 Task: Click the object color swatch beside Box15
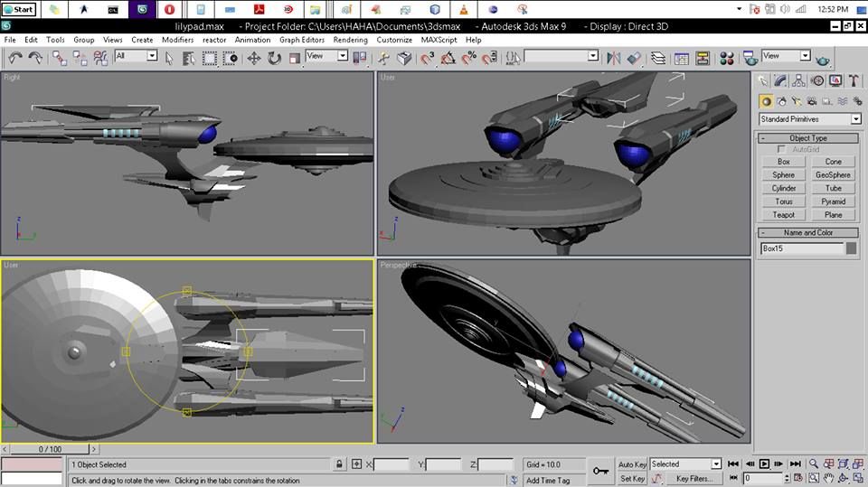click(x=851, y=248)
